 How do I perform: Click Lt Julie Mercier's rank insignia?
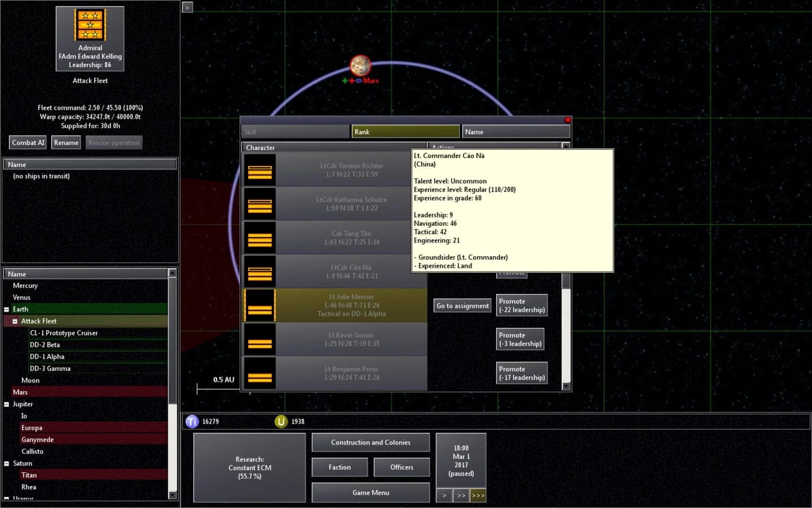coord(259,305)
